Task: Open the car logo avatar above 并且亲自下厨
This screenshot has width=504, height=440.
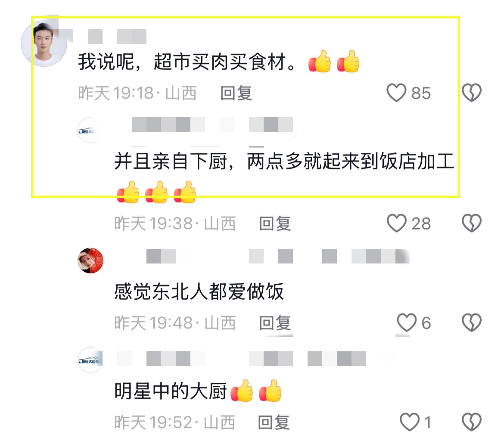Action: point(90,130)
